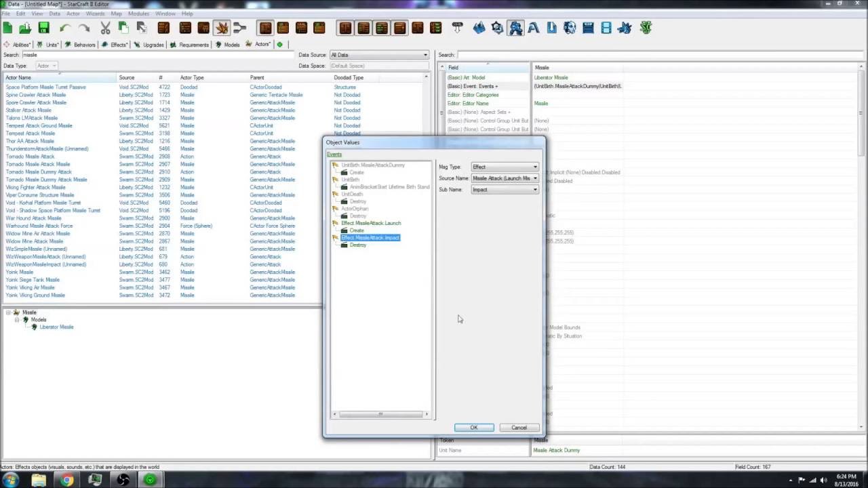Switch to the Effects tab
Screen dimensions: 868x488
(115, 45)
